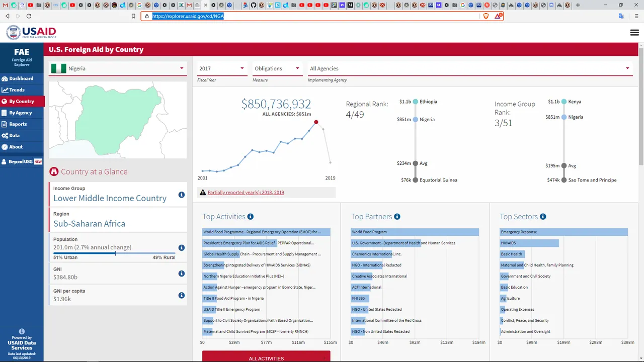Click the Google Translate extension icon
The height and width of the screenshot is (362, 644).
pos(621,16)
